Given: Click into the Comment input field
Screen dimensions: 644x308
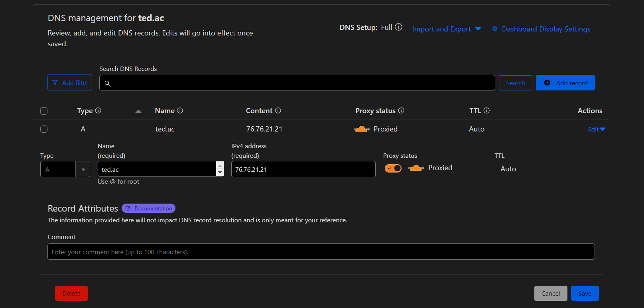Looking at the screenshot, I should (321, 252).
